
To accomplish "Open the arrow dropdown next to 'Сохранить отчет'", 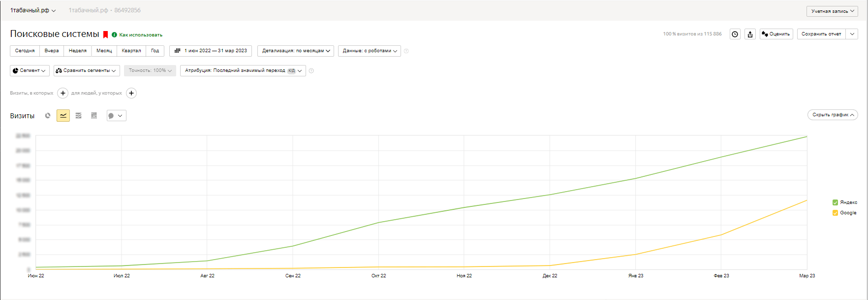I will tap(852, 34).
